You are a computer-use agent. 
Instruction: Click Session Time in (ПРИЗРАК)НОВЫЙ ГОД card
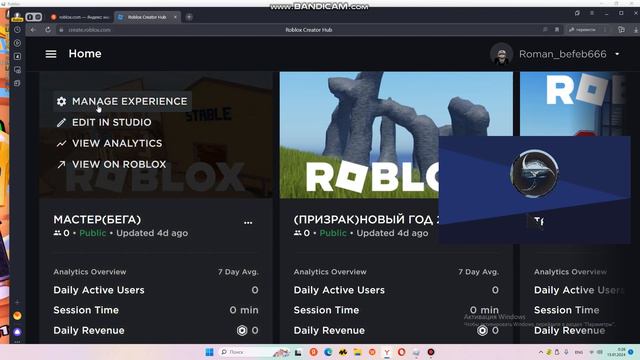327,310
